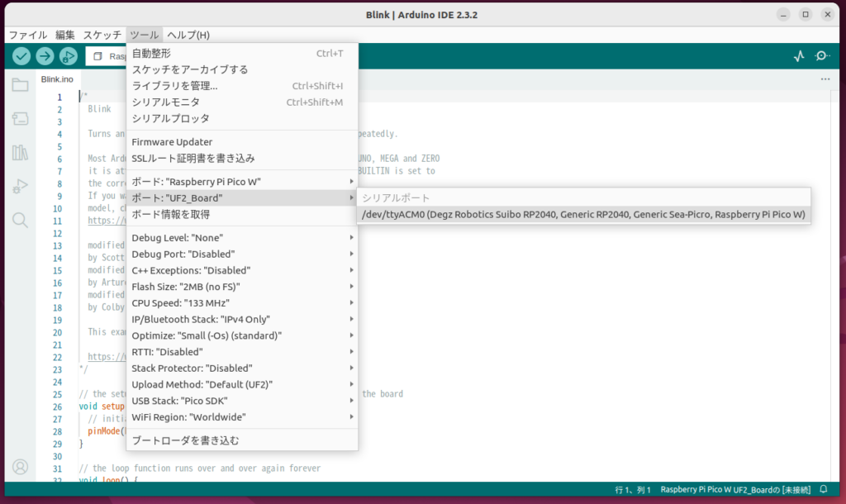Viewport: 846px width, 504px height.
Task: Open the editor three-dots more menu
Action: pyautogui.click(x=825, y=79)
